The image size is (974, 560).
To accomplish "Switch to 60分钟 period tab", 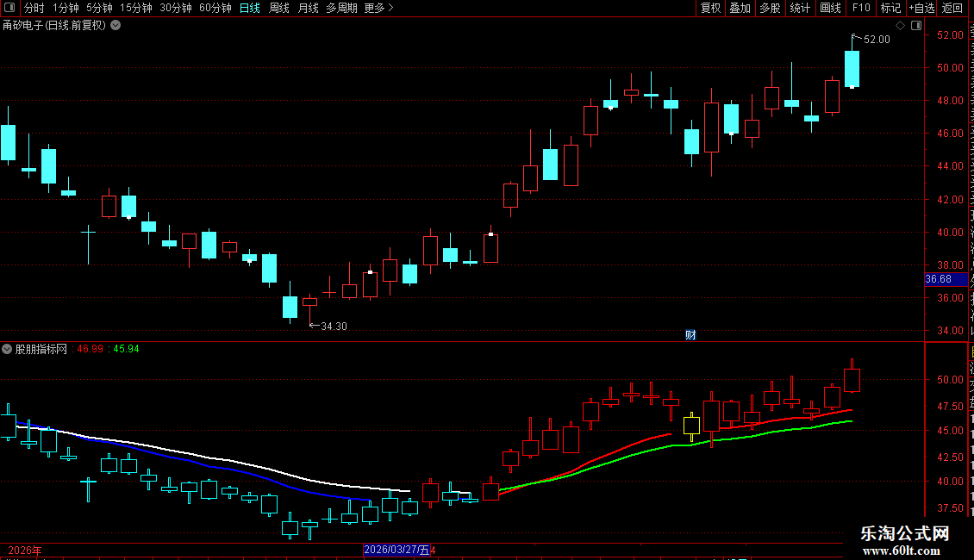I will pyautogui.click(x=215, y=8).
